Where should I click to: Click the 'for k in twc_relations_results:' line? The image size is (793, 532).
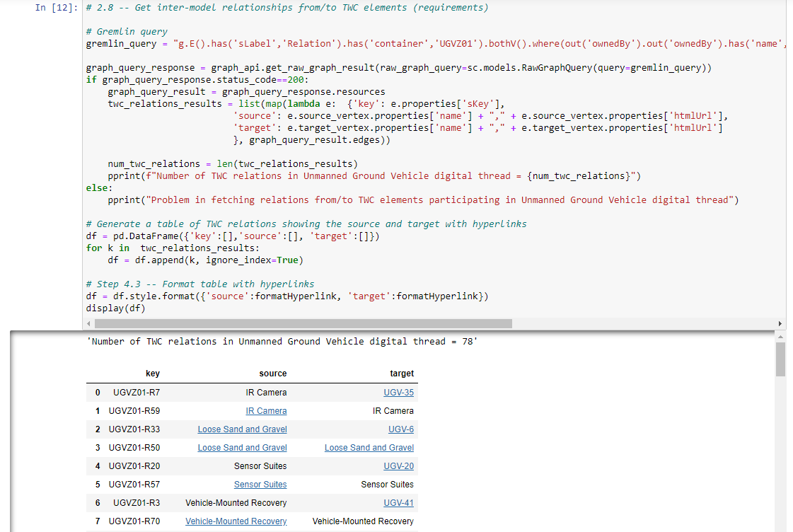(173, 248)
